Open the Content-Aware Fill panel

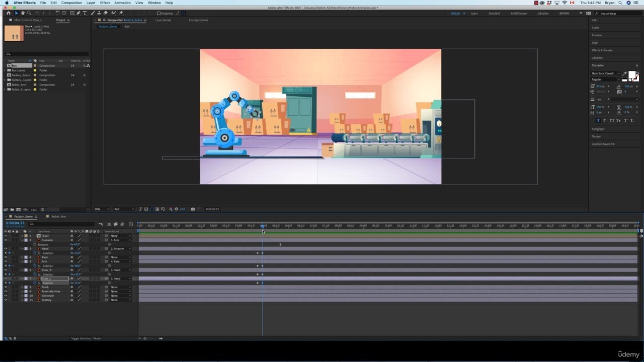(603, 144)
